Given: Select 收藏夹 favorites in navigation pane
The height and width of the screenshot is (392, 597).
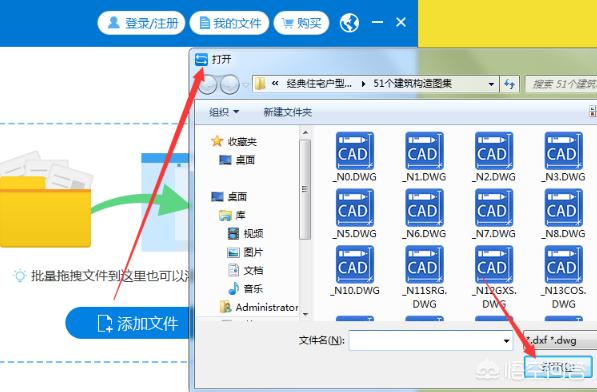Looking at the screenshot, I should tap(234, 142).
